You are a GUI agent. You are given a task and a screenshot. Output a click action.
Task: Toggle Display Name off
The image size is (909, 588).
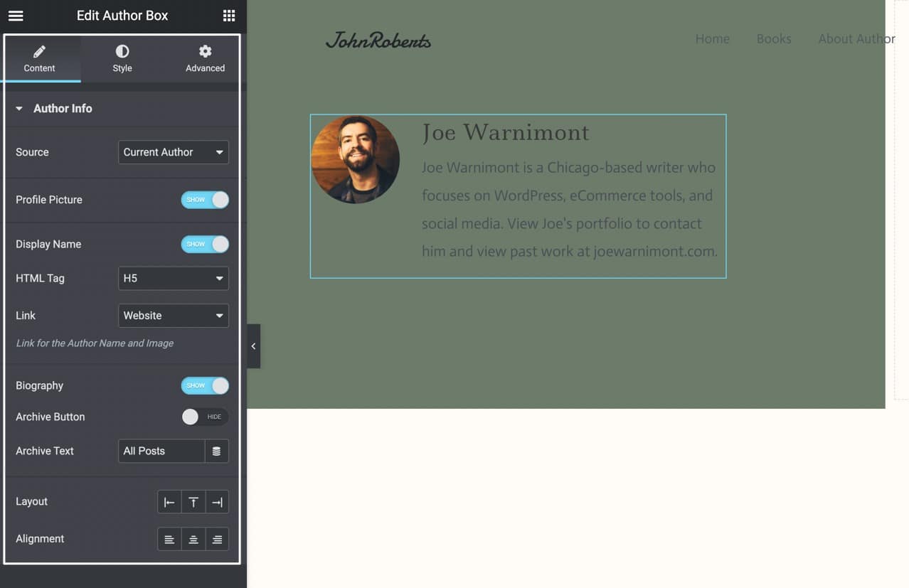pyautogui.click(x=205, y=244)
